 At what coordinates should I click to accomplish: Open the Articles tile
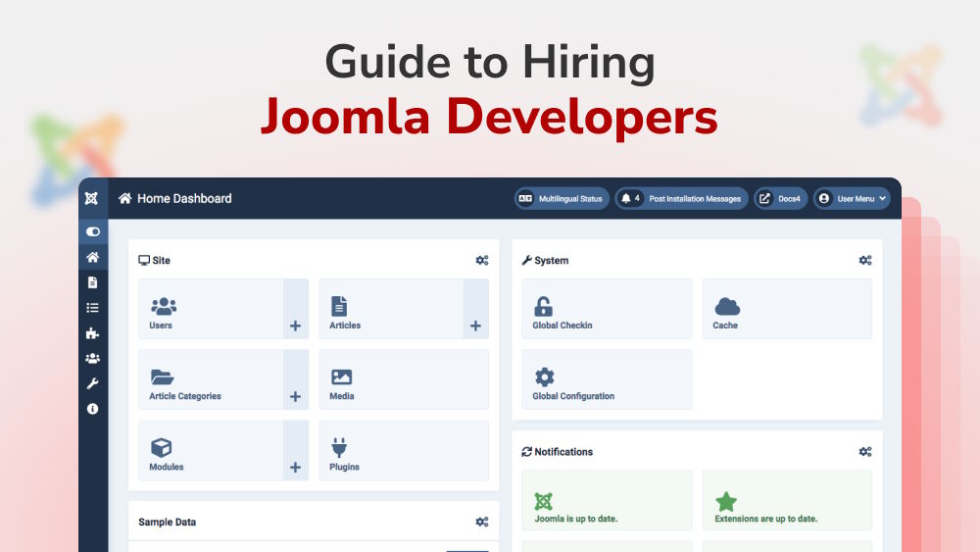(x=391, y=309)
